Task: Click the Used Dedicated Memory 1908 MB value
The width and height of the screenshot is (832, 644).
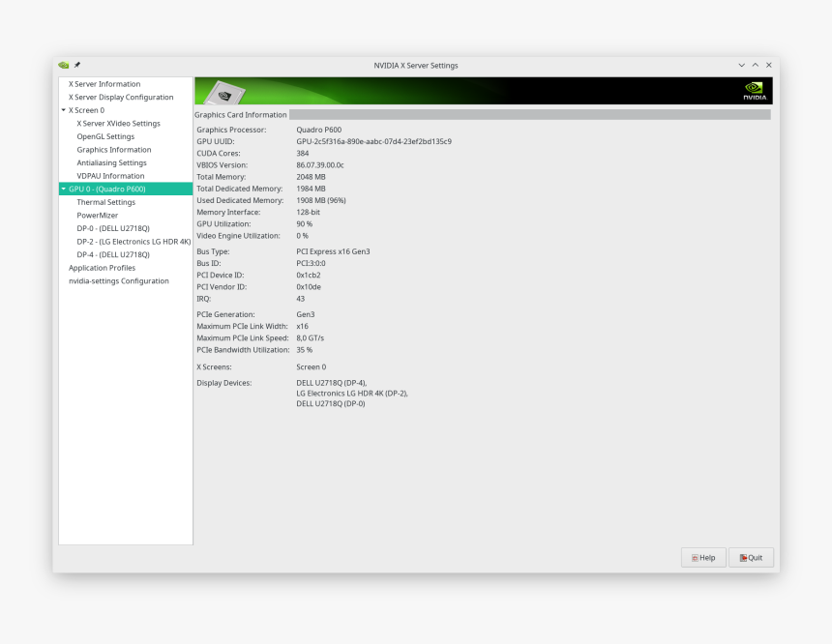Action: (321, 200)
